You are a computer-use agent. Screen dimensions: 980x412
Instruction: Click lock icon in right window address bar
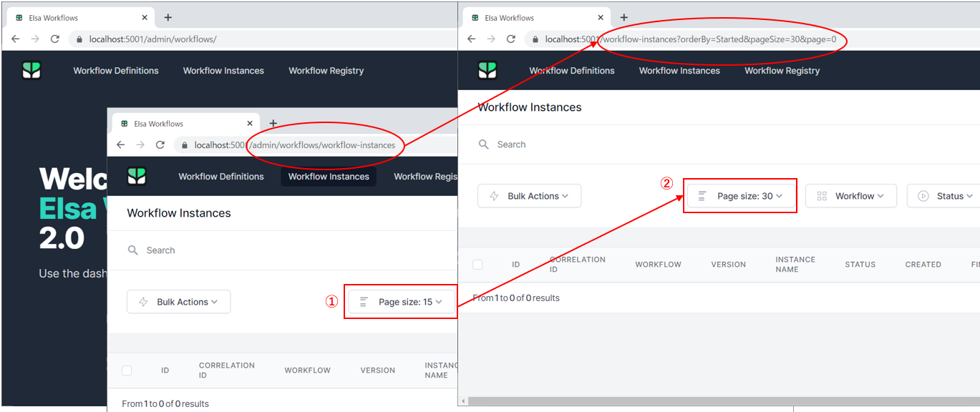coord(535,39)
